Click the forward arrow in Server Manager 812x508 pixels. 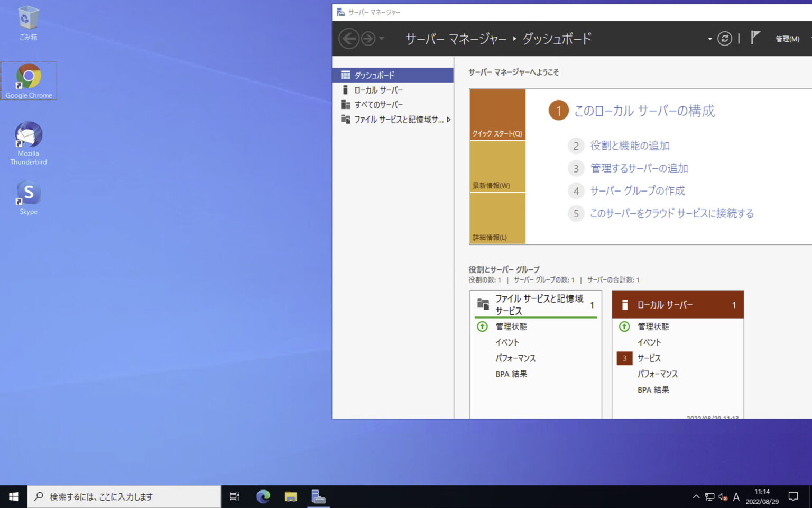tap(368, 39)
